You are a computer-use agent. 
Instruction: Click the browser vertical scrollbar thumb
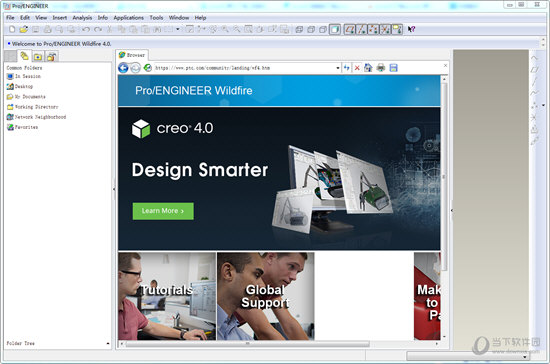click(x=444, y=176)
